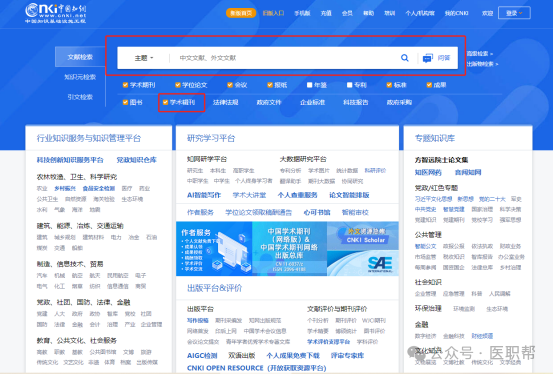This screenshot has width=554, height=375.
Task: Switch to the 引文检索 tab
Action: (x=80, y=97)
